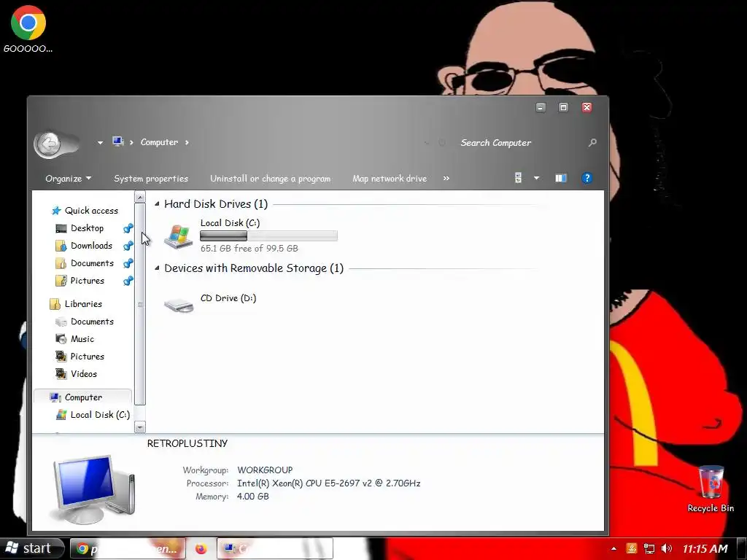Click RETROPLUSTINY computer name
Screen dimensions: 747x560
187,443
